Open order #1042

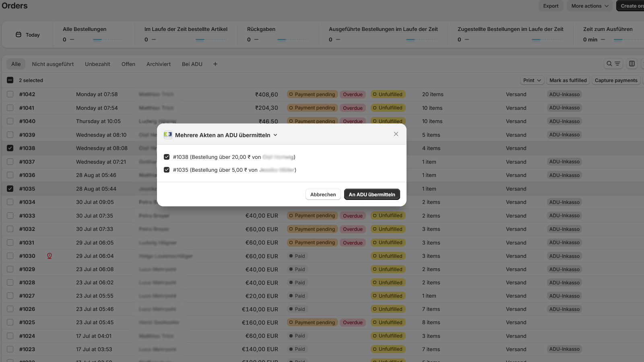point(27,94)
